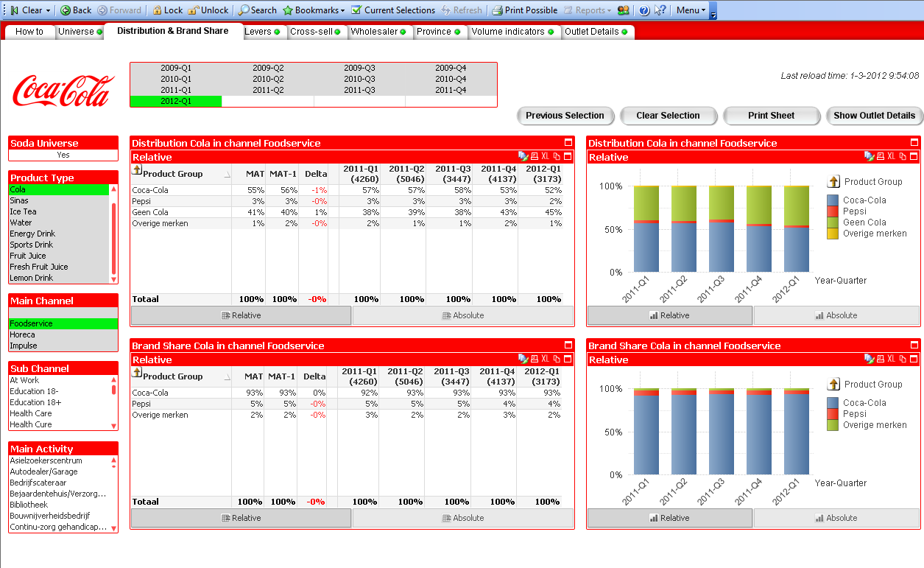Copy the Brand Share table using its clipboard icon
The height and width of the screenshot is (568, 924).
tap(557, 359)
